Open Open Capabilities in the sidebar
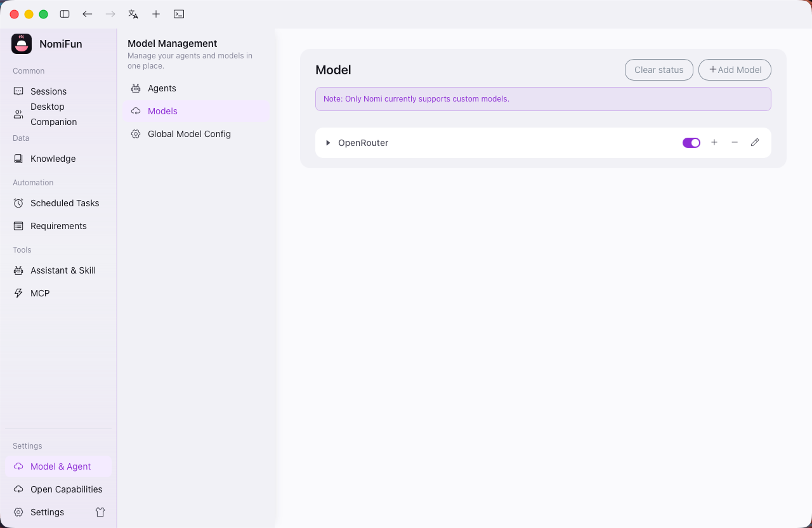 click(58, 489)
